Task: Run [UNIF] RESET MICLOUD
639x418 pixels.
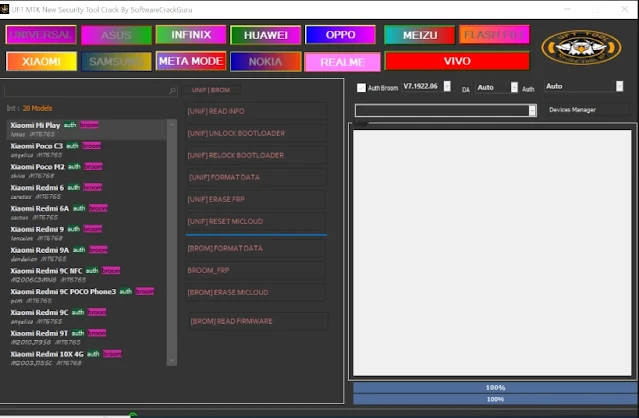Action: coord(256,221)
